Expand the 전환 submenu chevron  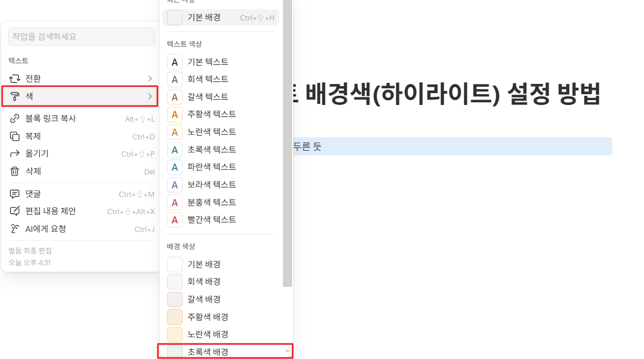pos(149,78)
